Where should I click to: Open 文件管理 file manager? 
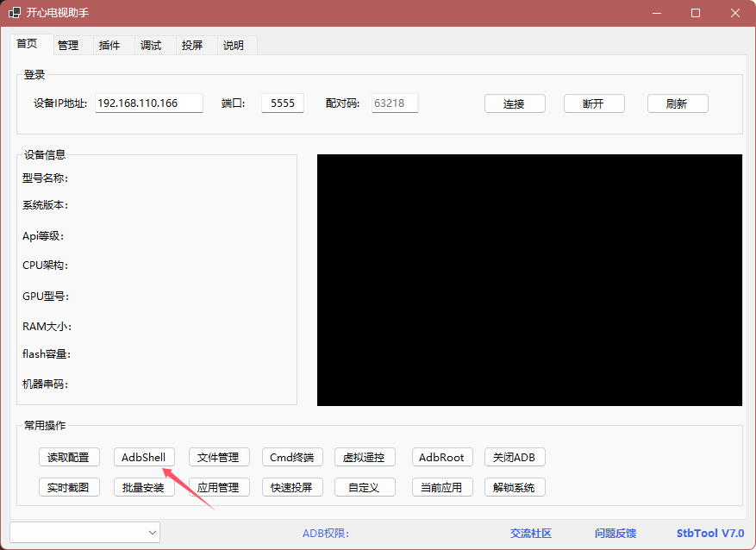(218, 458)
